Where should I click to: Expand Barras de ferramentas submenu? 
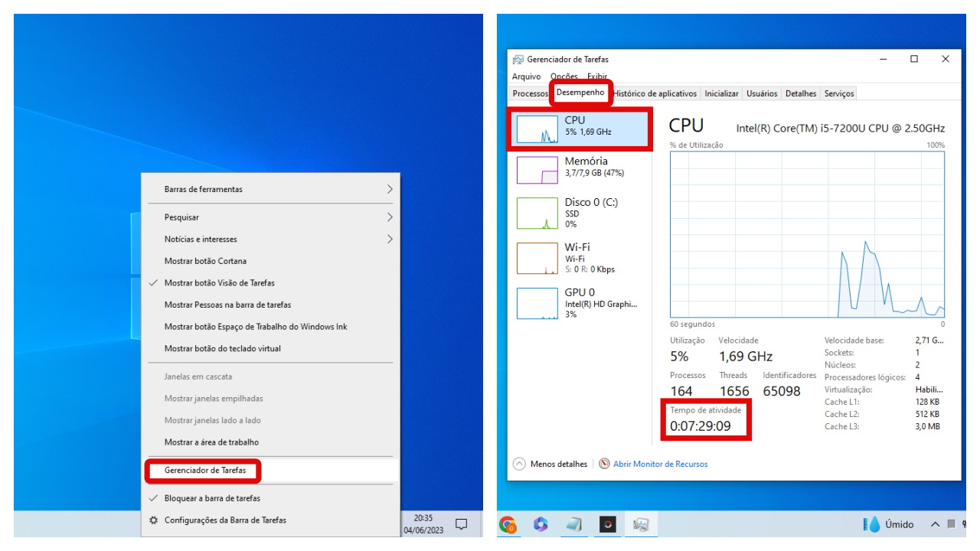coord(270,189)
